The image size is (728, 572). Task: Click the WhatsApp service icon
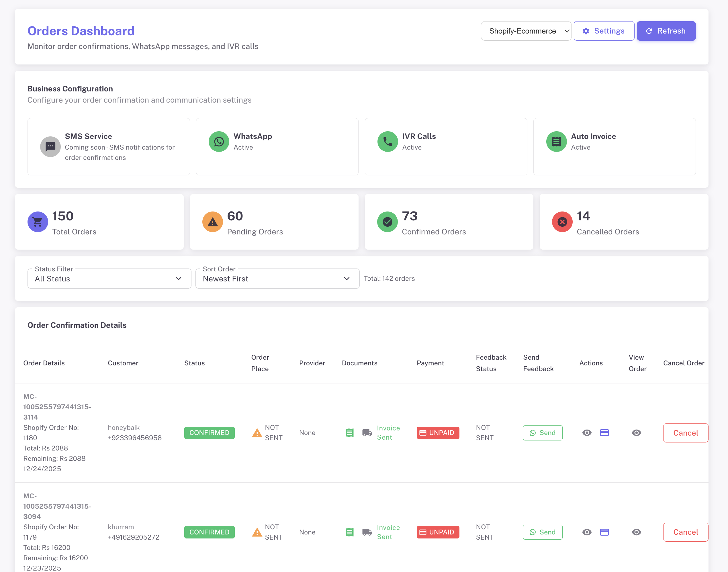click(x=219, y=142)
